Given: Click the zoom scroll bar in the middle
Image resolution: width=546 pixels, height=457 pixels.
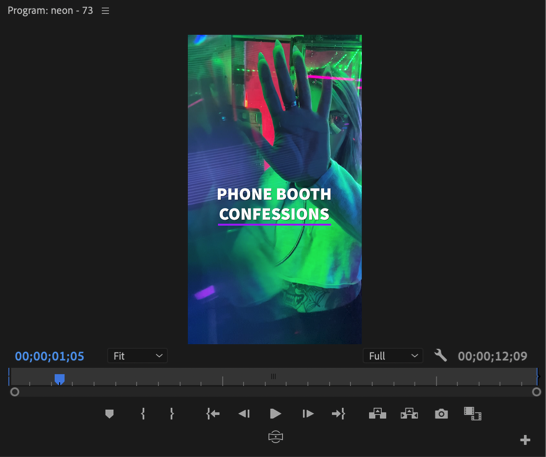Looking at the screenshot, I should [x=275, y=392].
